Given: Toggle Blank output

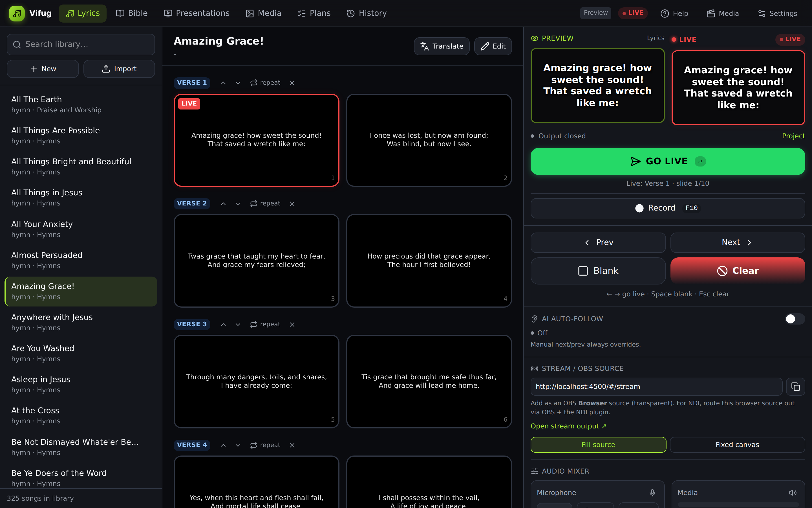Looking at the screenshot, I should click(x=598, y=271).
